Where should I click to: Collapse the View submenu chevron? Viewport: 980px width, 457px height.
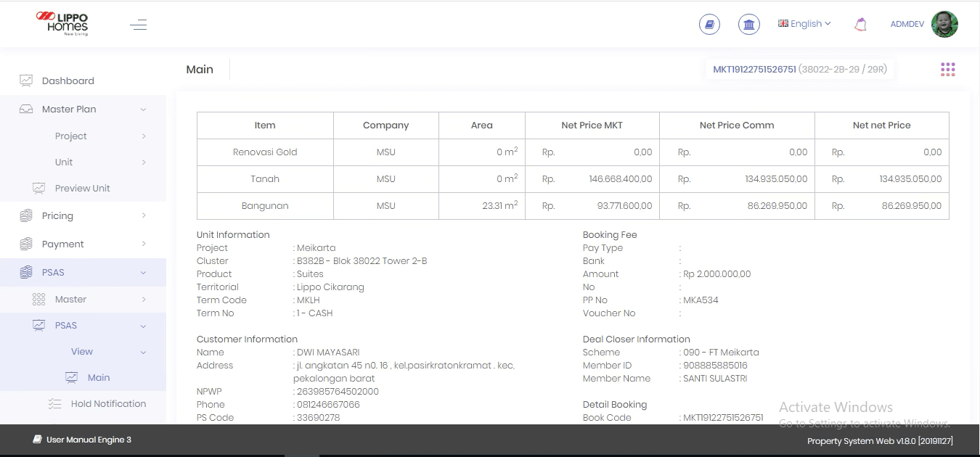coord(143,353)
